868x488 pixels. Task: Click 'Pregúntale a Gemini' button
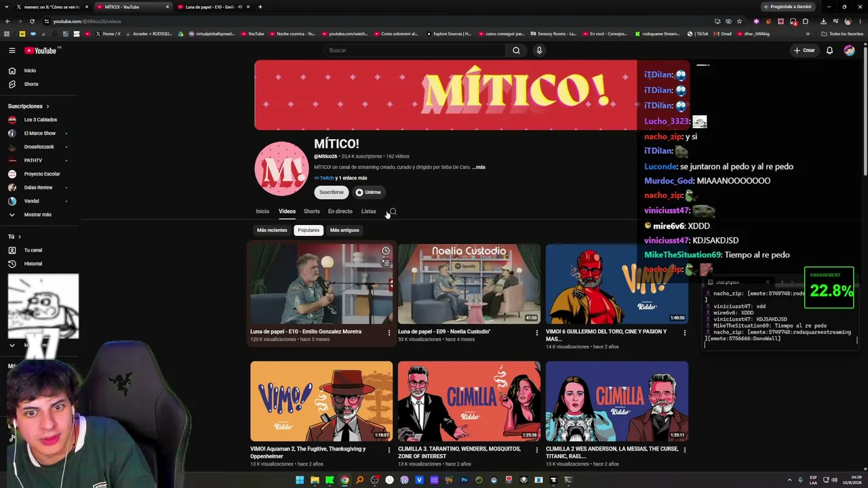pyautogui.click(x=787, y=7)
